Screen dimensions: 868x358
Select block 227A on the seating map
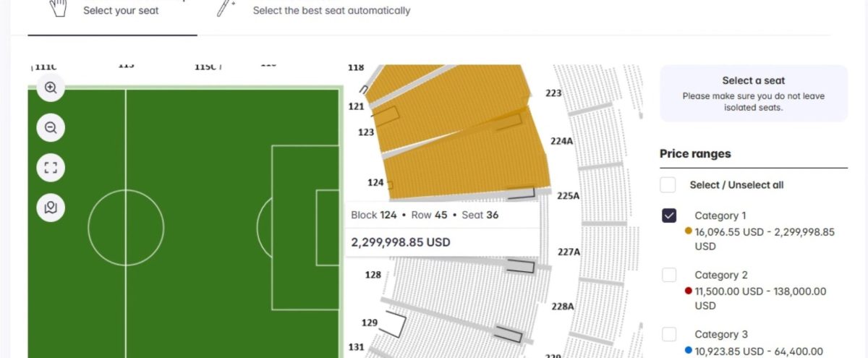[x=569, y=252]
